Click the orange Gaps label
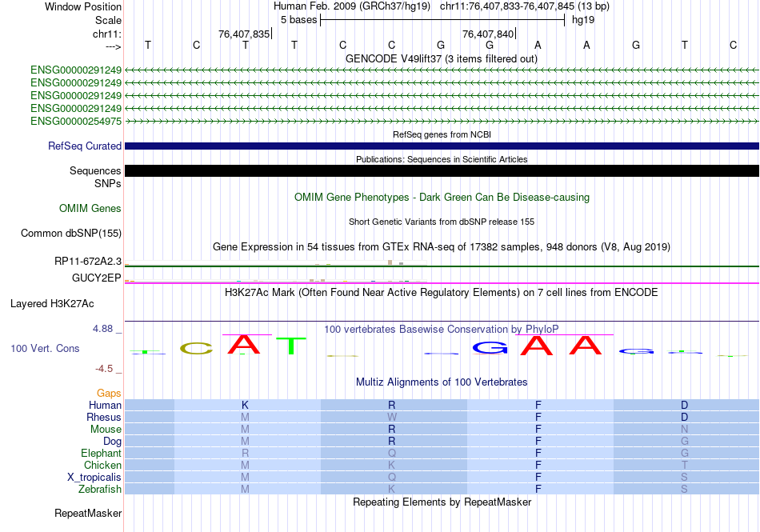The height and width of the screenshot is (532, 760). (x=109, y=393)
